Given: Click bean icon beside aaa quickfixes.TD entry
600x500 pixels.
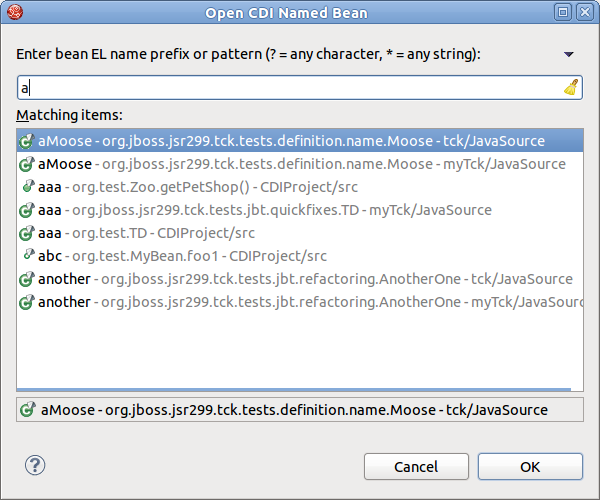Looking at the screenshot, I should click(x=27, y=210).
